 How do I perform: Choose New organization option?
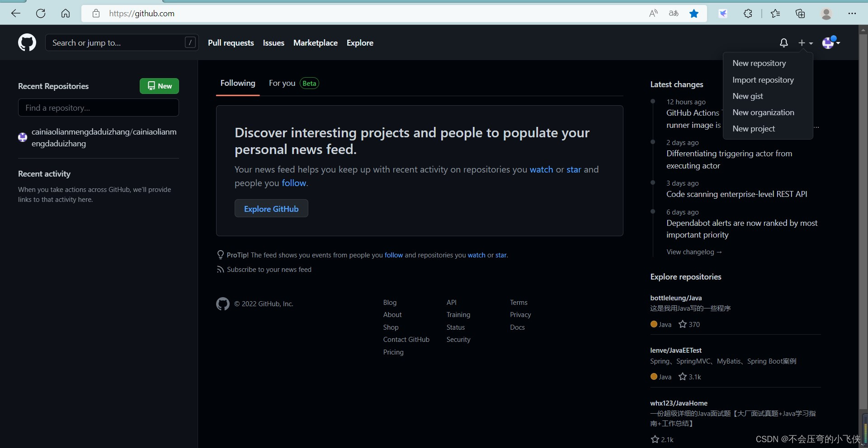763,112
